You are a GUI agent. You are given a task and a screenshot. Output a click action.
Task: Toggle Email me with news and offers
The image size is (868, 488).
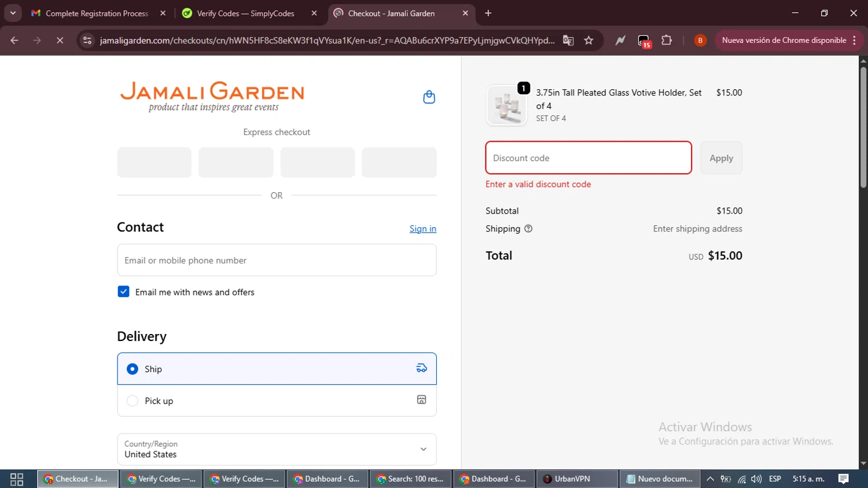point(123,292)
